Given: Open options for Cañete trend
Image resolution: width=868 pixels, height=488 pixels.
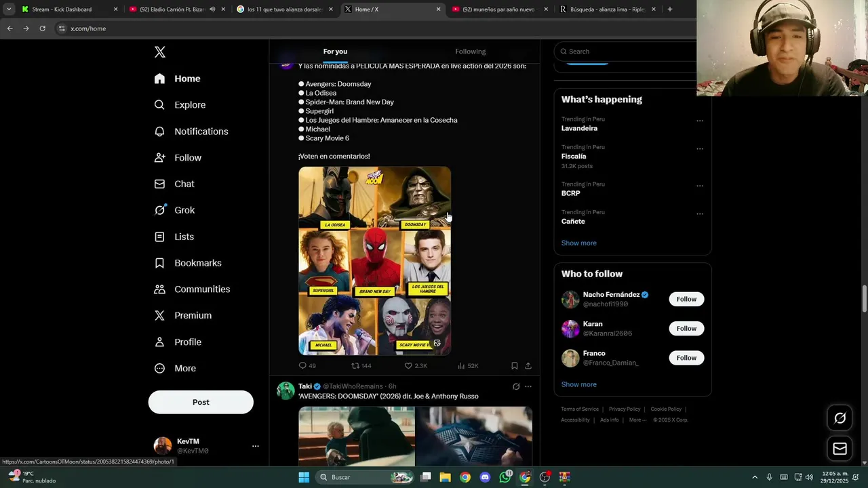Looking at the screenshot, I should tap(700, 213).
